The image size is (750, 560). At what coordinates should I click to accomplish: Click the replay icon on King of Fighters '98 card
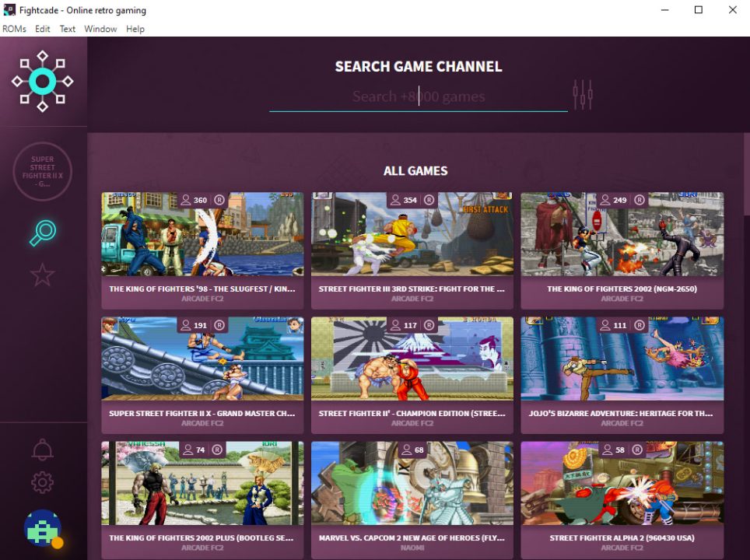219,200
